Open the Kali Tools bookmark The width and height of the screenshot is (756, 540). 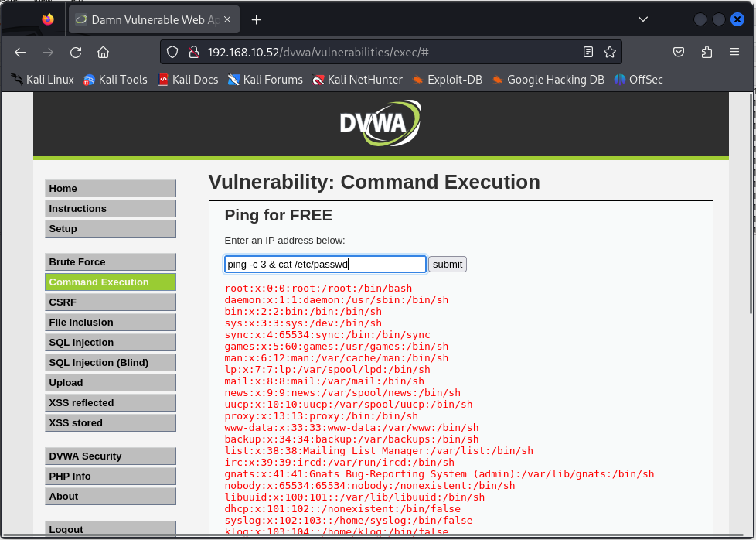coord(116,80)
